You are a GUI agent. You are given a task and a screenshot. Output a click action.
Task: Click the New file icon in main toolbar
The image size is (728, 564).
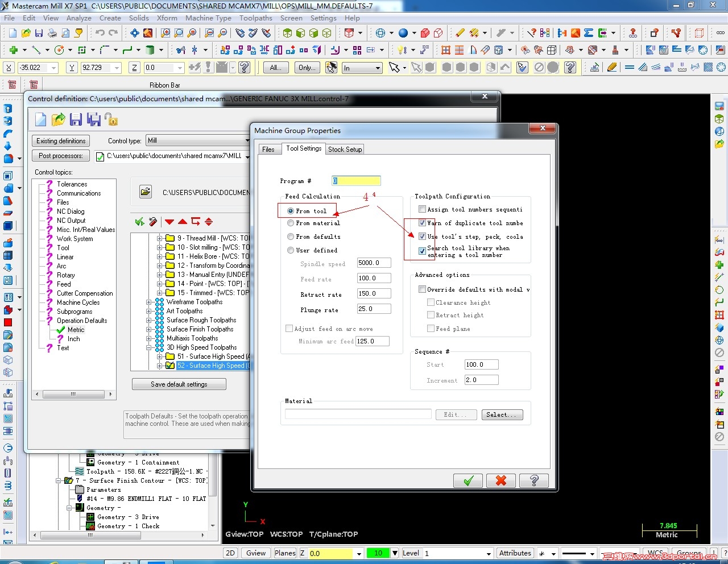click(x=11, y=33)
